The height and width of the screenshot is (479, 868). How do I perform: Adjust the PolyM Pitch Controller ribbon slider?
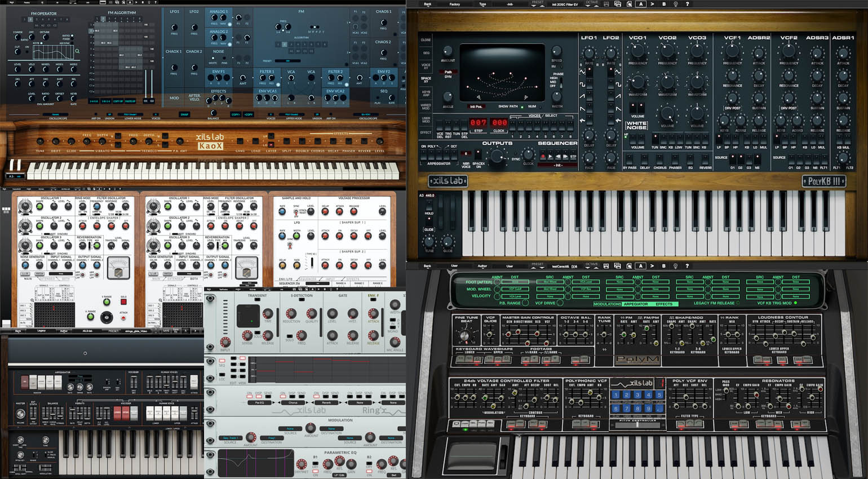[x=637, y=424]
